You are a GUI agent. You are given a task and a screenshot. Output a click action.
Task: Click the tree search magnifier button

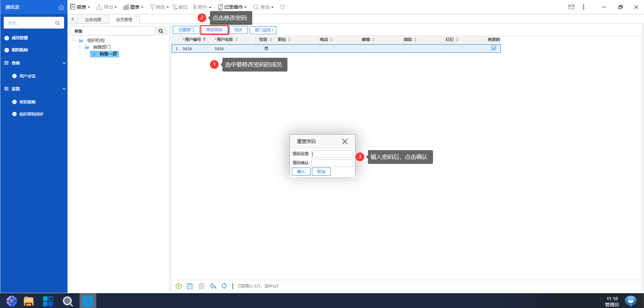click(161, 31)
